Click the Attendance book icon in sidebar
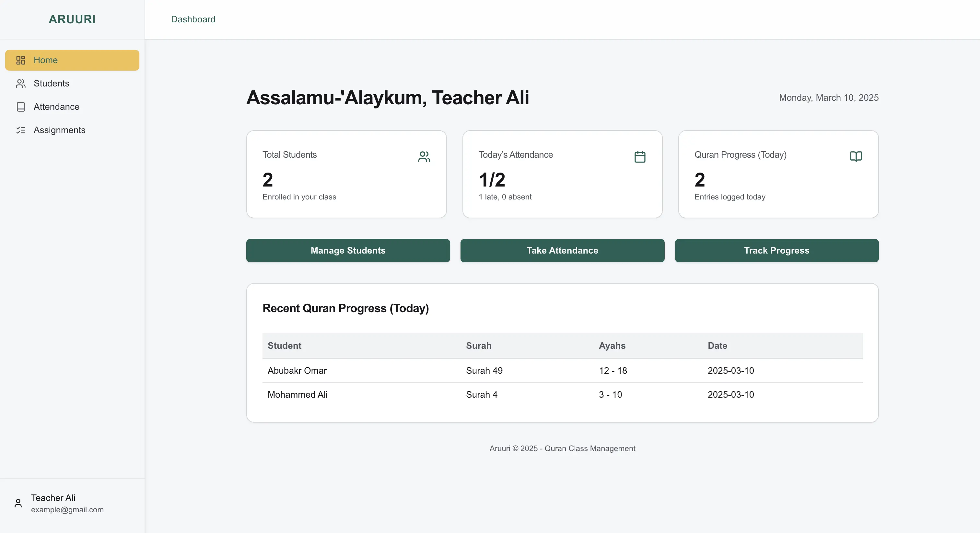 [20, 107]
